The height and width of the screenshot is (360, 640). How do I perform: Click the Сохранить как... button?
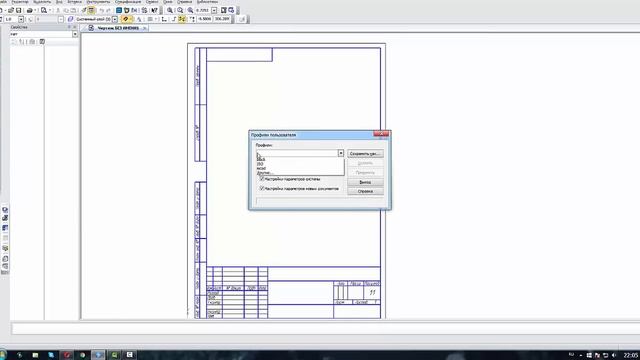click(x=365, y=153)
